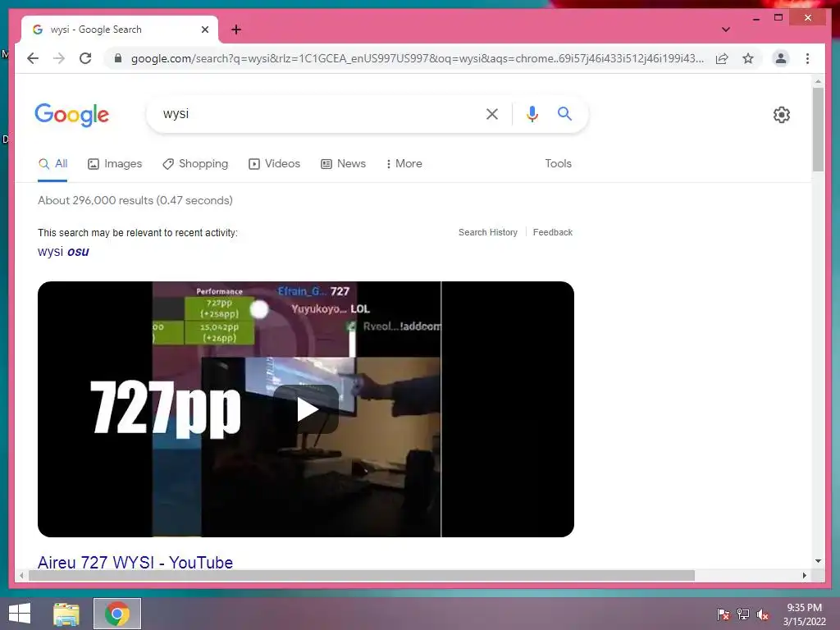
Task: Click the muted volume icon in tray
Action: (x=762, y=614)
